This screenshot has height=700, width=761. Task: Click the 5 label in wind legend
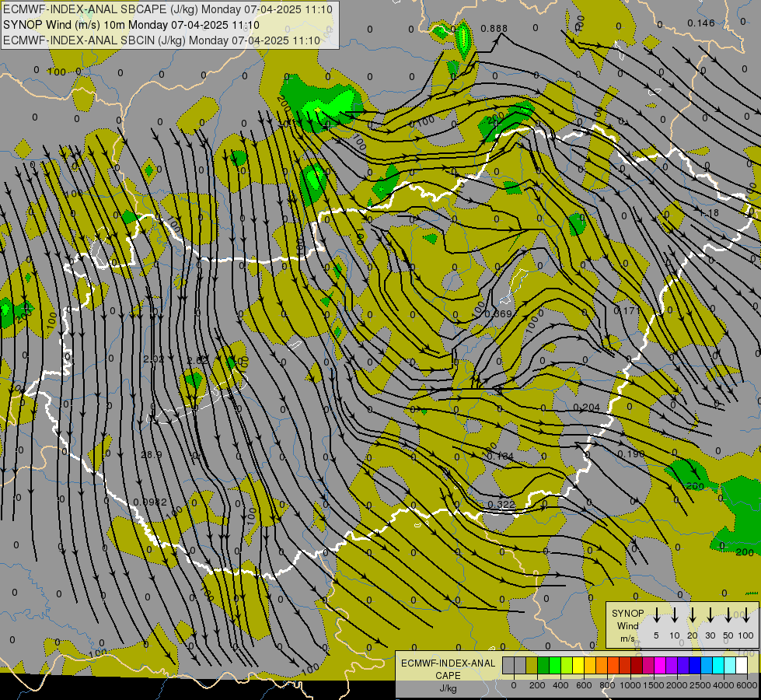pyautogui.click(x=656, y=635)
